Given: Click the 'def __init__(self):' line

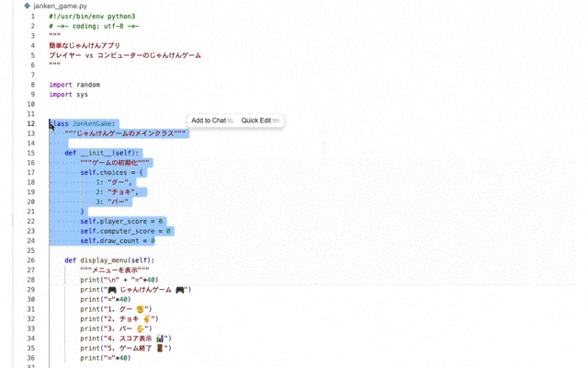Looking at the screenshot, I should [x=102, y=153].
